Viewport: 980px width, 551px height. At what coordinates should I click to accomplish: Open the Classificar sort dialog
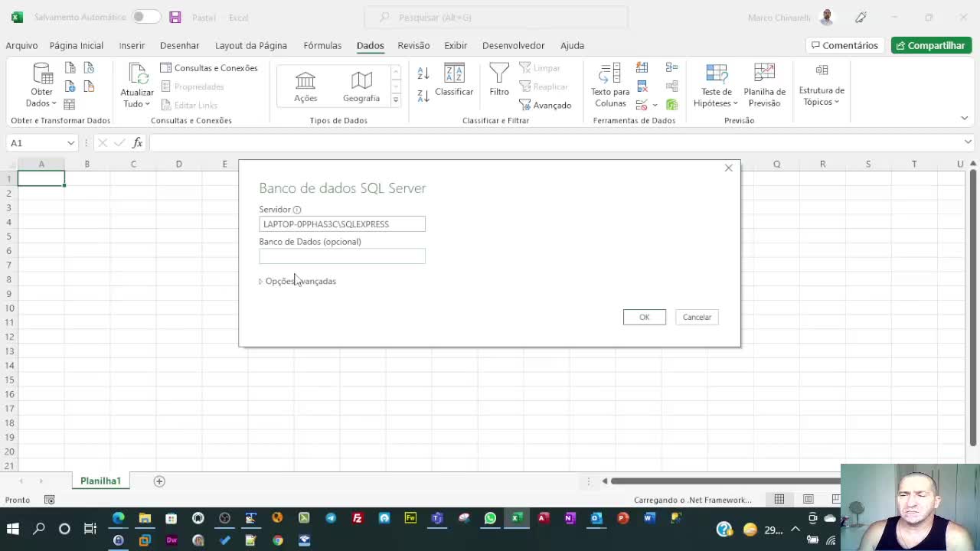tap(454, 80)
